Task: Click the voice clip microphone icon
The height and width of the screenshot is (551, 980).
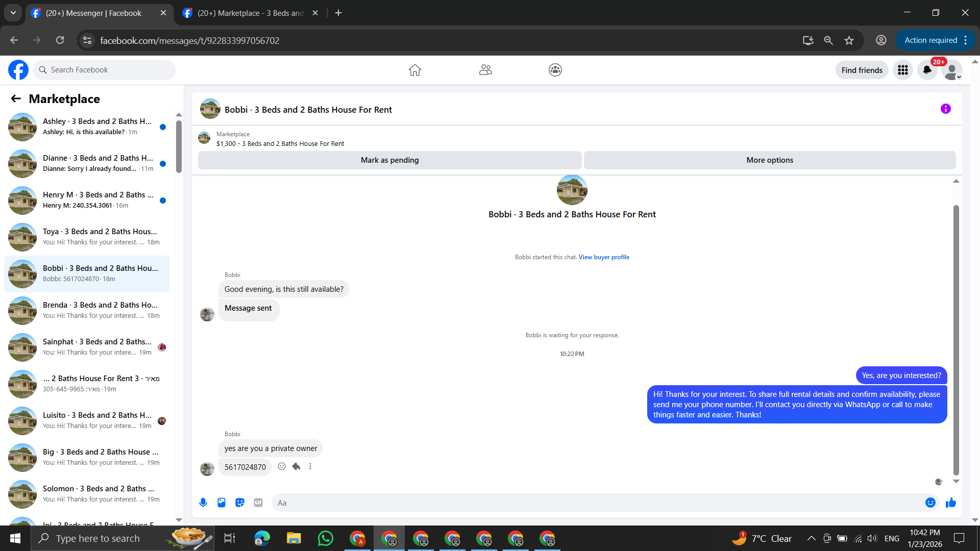Action: (203, 503)
